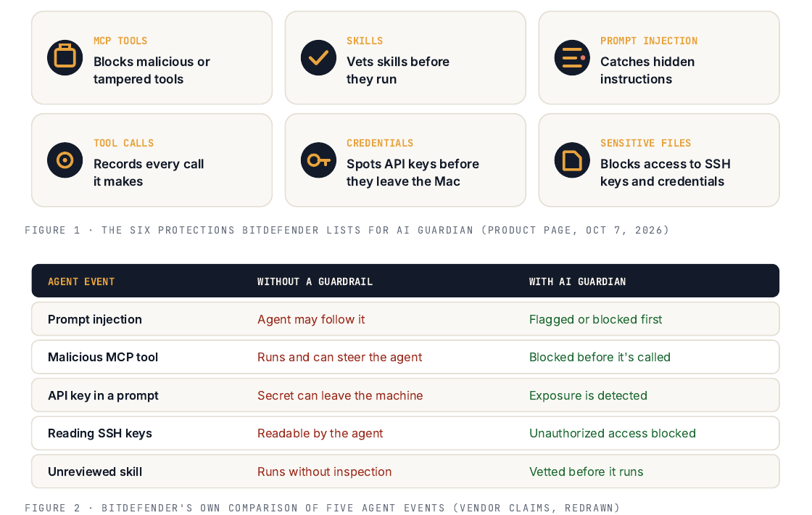Click the MCP Tools clipboard icon
Viewport: 812px width, 515px height.
[65, 57]
